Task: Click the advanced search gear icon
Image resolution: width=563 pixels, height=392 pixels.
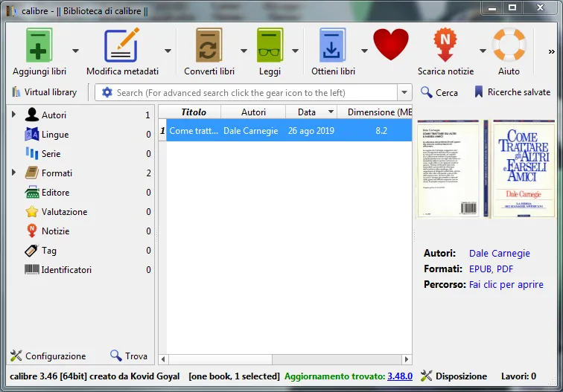Action: click(x=107, y=92)
